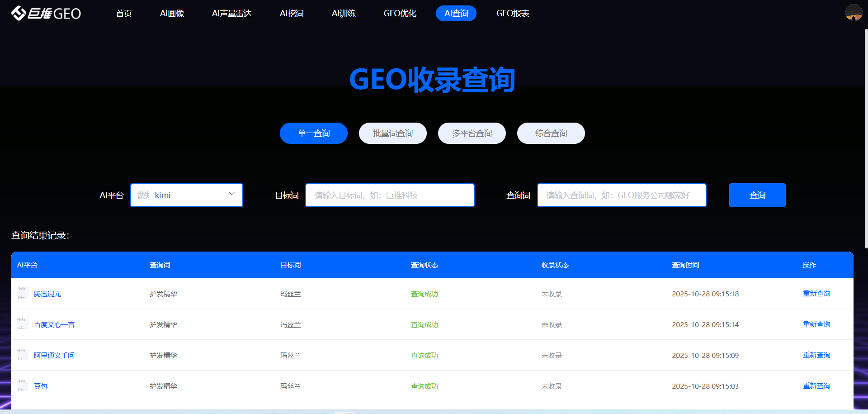The height and width of the screenshot is (414, 868).
Task: Select the 单一查询 mode
Action: pyautogui.click(x=314, y=133)
